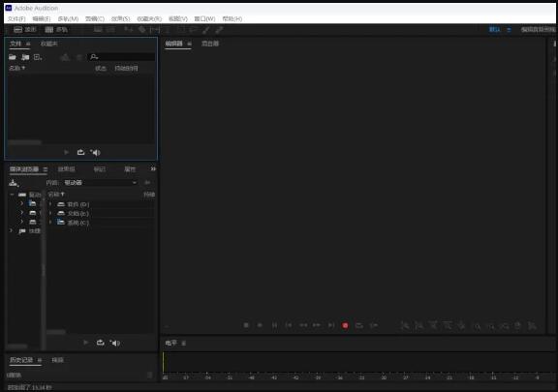Screen dimensions: 558x392
Task: Click loop export icon in Media Browser footer
Action: 101,343
